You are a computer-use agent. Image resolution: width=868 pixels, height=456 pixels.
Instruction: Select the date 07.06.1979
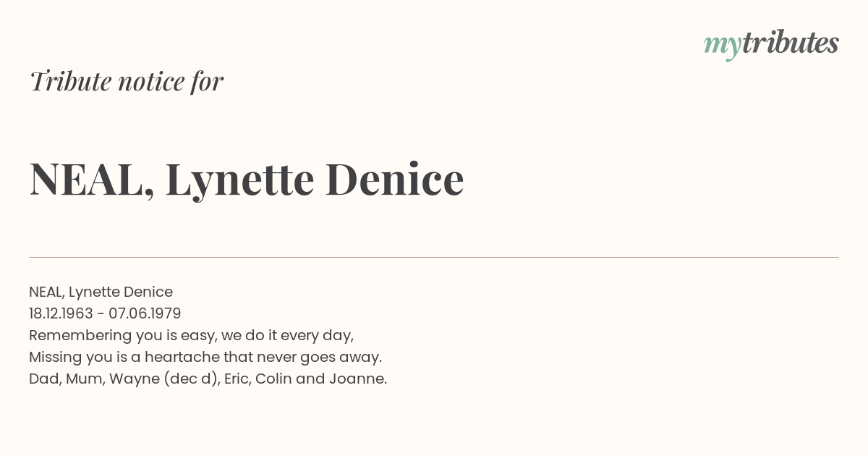[145, 313]
